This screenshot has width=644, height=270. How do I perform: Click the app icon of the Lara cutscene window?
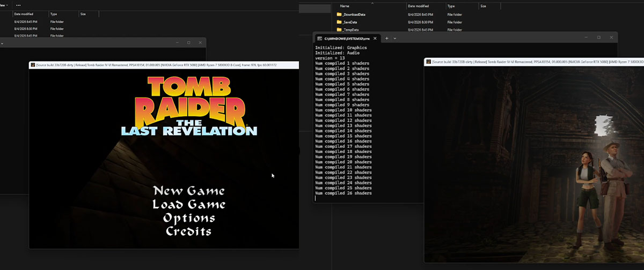(429, 62)
